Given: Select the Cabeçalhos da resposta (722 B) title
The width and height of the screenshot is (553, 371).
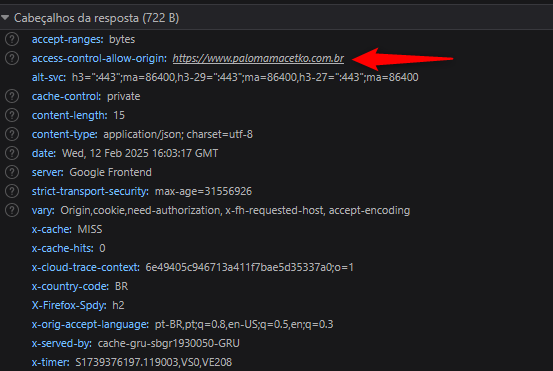Looking at the screenshot, I should (x=96, y=18).
